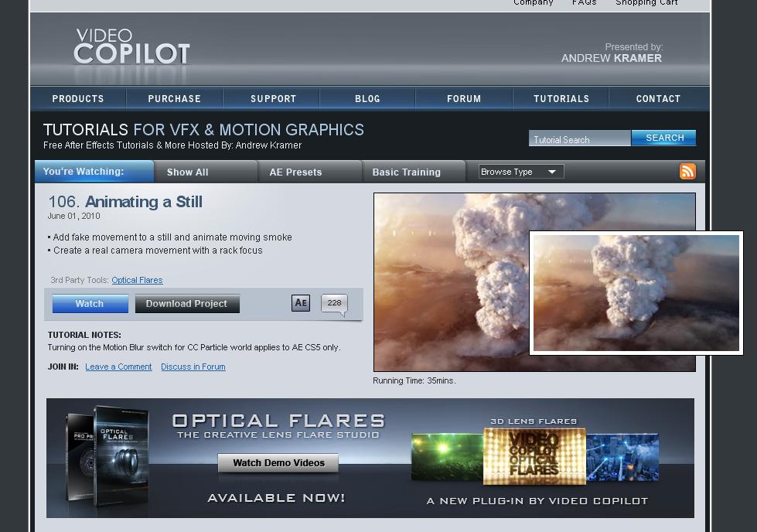
Task: Select the You're Watching tab
Action: [x=94, y=172]
